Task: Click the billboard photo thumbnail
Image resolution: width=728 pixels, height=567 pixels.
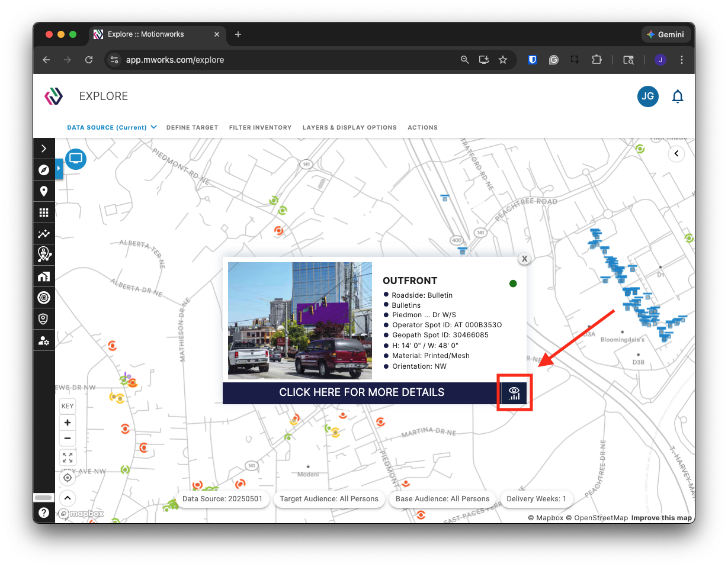Action: [300, 321]
